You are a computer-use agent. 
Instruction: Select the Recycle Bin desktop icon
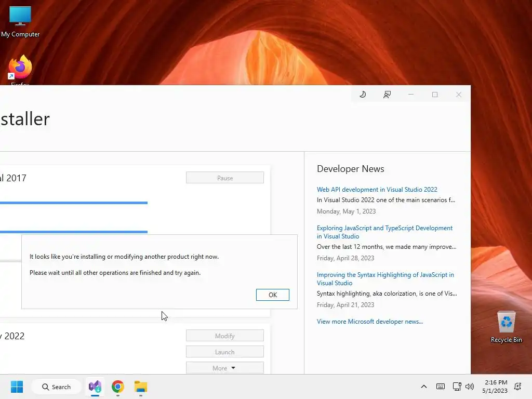coord(506,327)
